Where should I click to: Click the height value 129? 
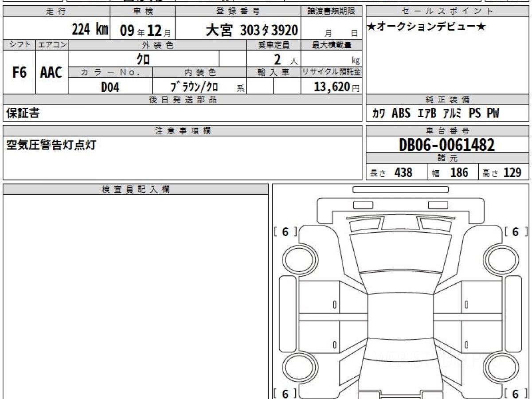[512, 172]
